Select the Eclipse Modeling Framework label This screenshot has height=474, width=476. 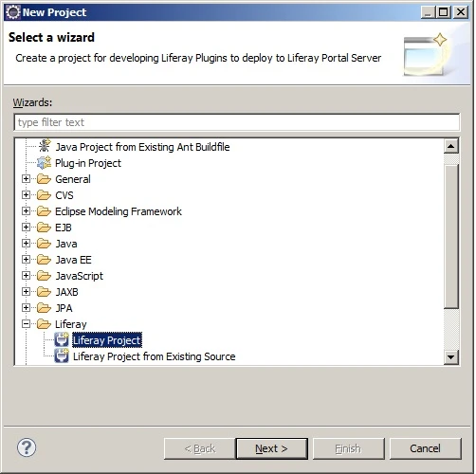click(x=119, y=211)
